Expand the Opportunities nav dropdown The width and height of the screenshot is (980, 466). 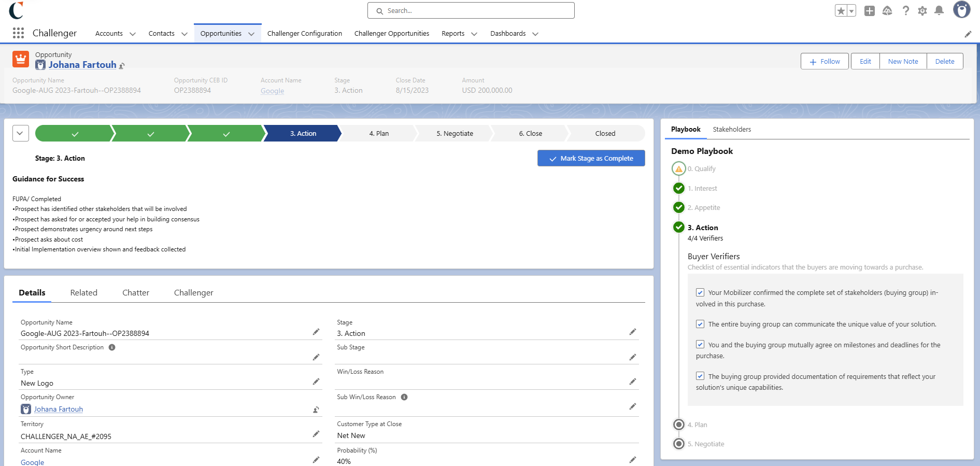tap(251, 34)
